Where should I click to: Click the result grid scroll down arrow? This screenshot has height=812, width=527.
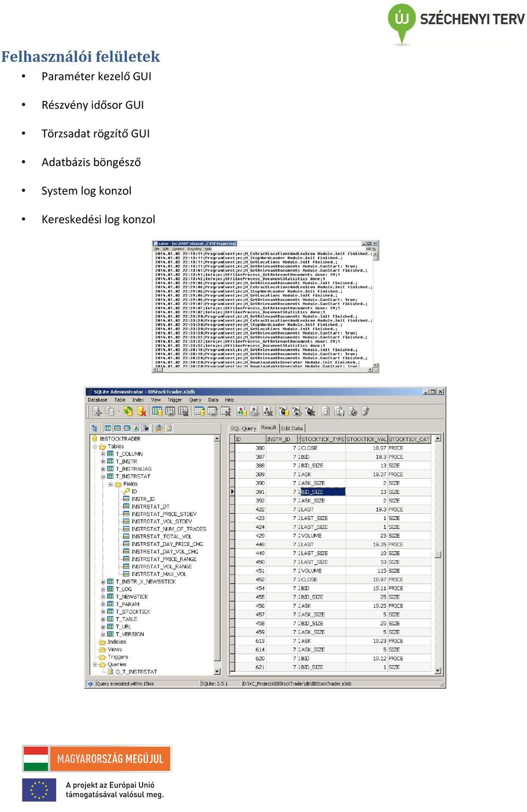pyautogui.click(x=438, y=670)
